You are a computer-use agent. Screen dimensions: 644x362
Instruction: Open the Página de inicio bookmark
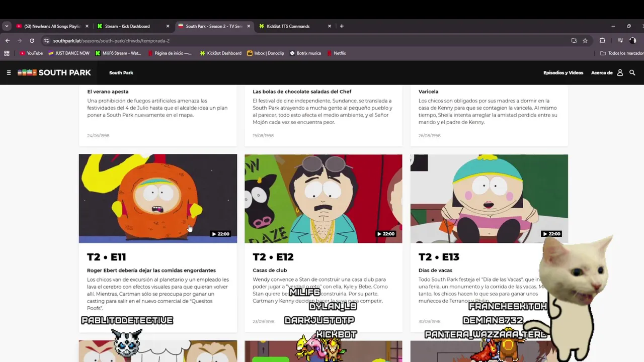(170, 53)
